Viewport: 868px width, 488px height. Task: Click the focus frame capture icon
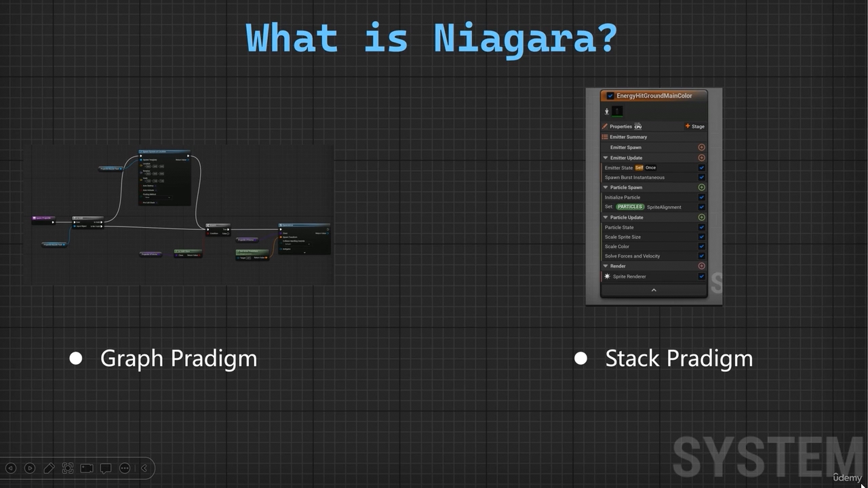(68, 468)
